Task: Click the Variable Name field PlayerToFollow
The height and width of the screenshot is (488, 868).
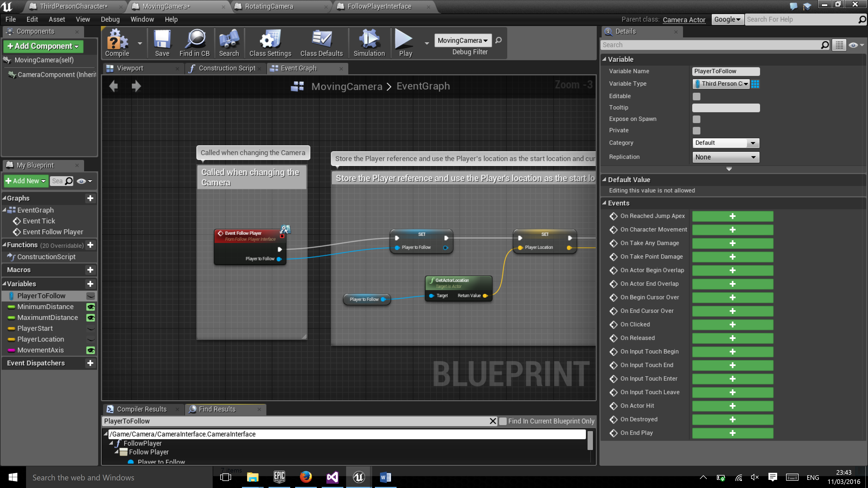Action: pos(726,71)
